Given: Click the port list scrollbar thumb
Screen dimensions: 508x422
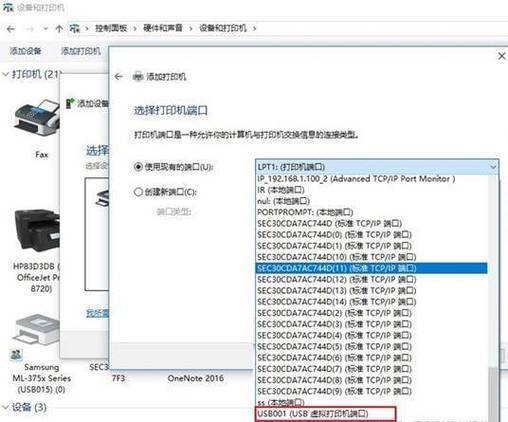Looking at the screenshot, I should (x=493, y=394).
